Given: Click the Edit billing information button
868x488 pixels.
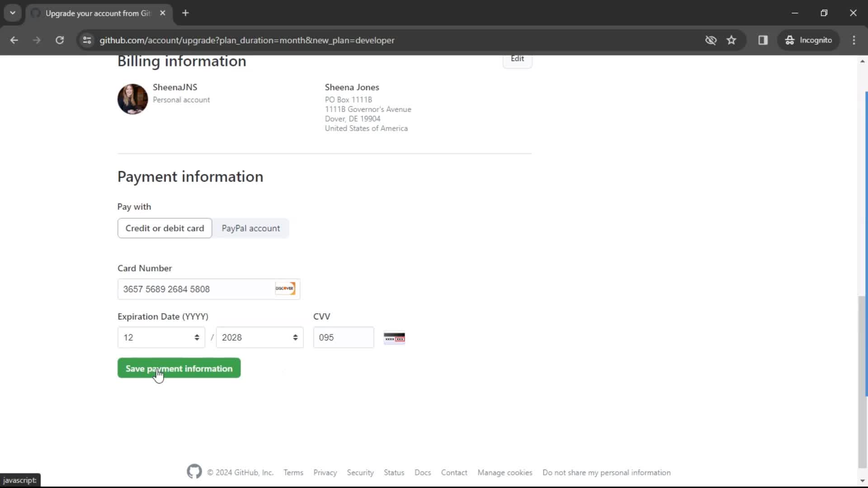Looking at the screenshot, I should tap(517, 58).
